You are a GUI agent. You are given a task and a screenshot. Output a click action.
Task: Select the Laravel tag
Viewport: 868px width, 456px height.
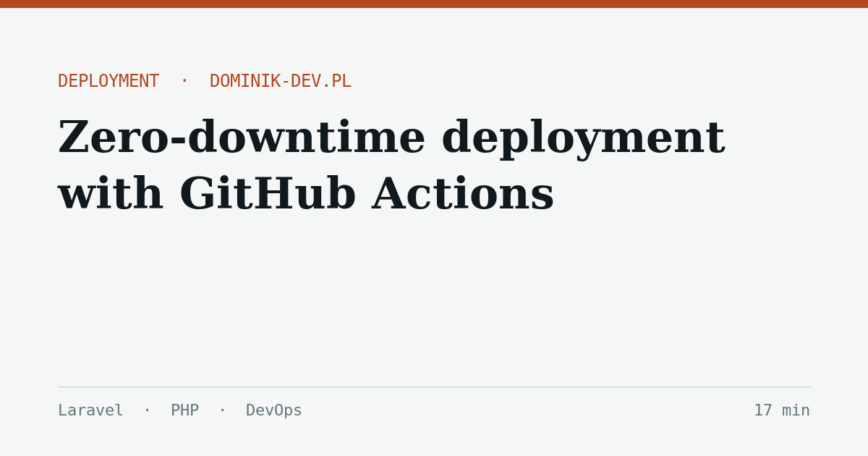click(x=90, y=410)
